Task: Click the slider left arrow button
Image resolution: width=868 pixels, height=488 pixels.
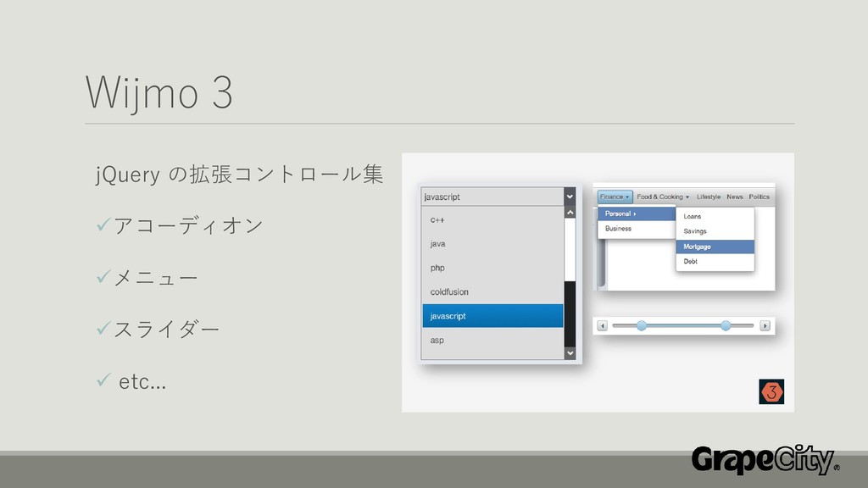Action: click(x=603, y=326)
